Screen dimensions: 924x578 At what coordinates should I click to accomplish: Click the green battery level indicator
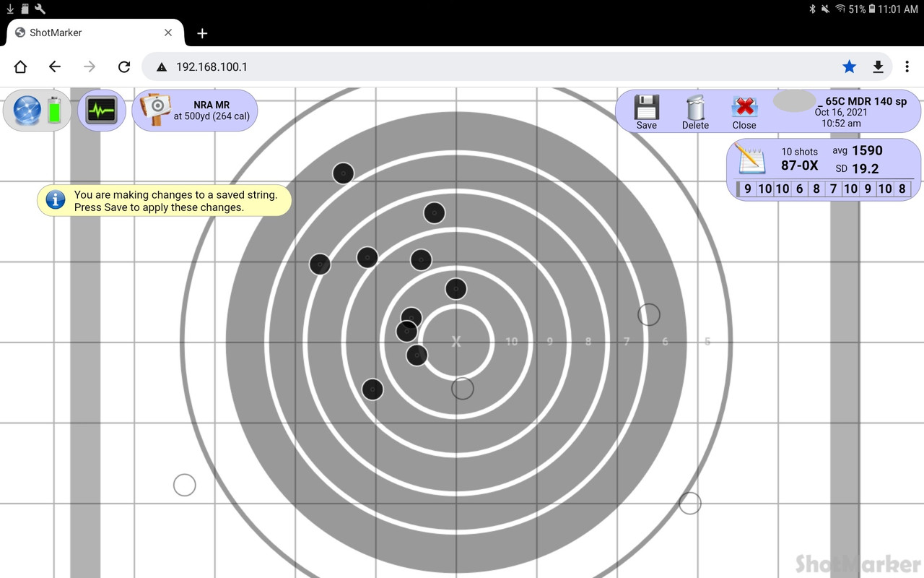point(55,111)
